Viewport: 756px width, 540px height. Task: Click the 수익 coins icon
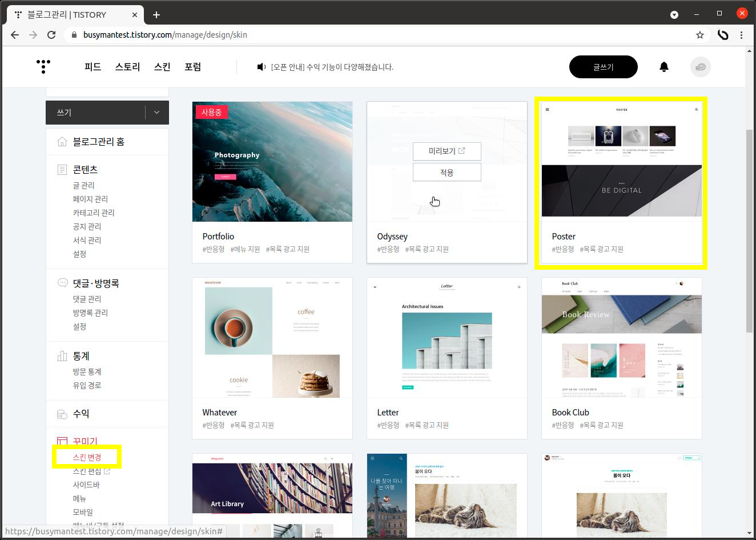click(62, 414)
